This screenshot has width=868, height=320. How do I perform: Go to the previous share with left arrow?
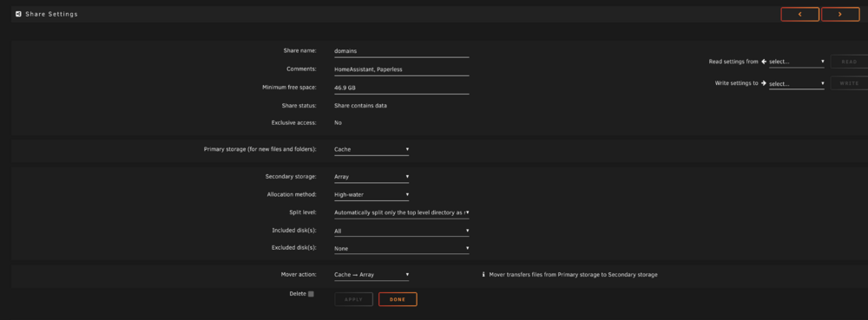tap(800, 15)
